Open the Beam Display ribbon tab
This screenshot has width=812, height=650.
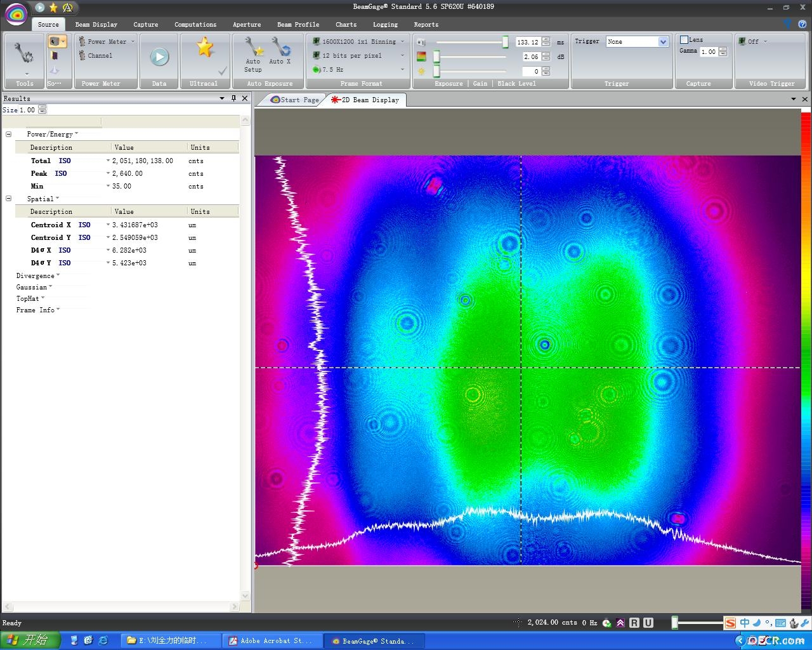(x=96, y=24)
